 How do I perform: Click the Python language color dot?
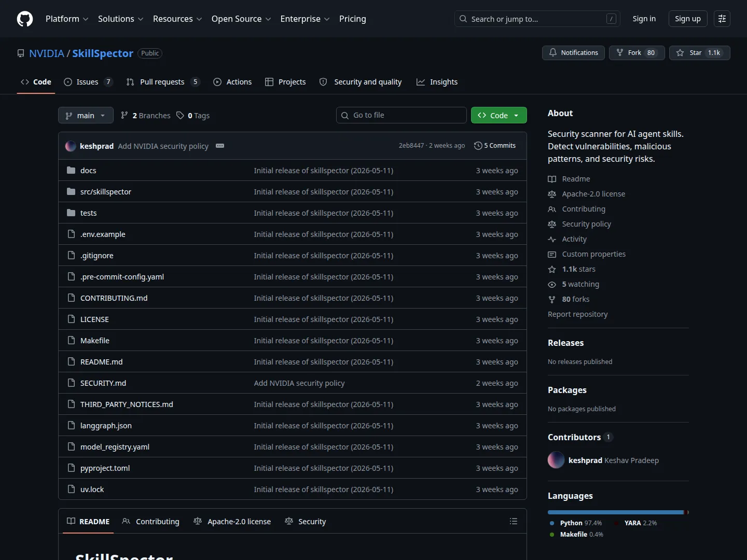(552, 523)
